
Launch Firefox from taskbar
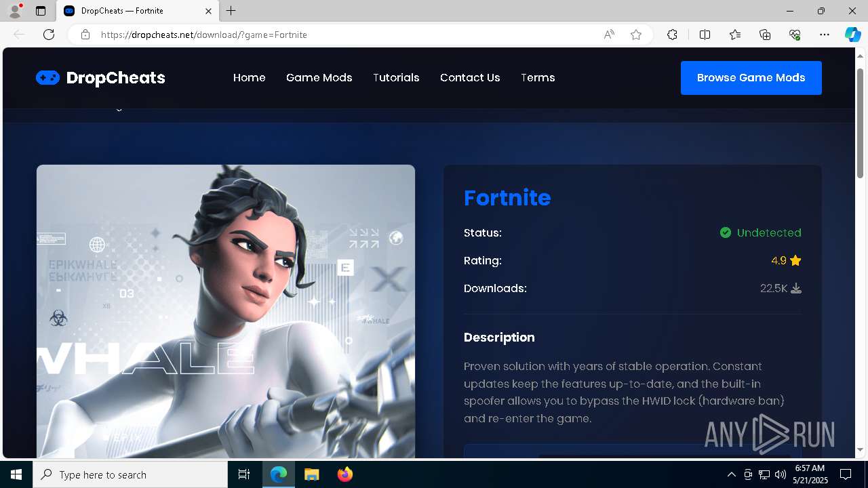pos(344,474)
